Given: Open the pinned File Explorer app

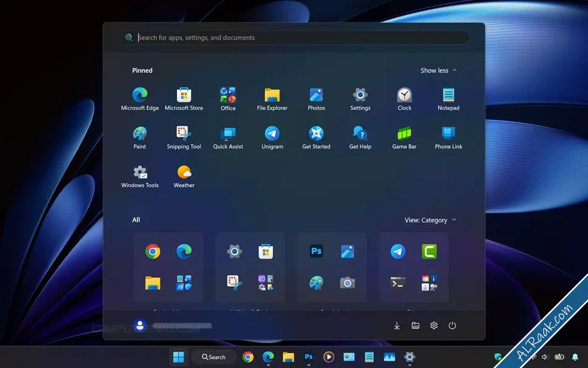Looking at the screenshot, I should [x=272, y=99].
